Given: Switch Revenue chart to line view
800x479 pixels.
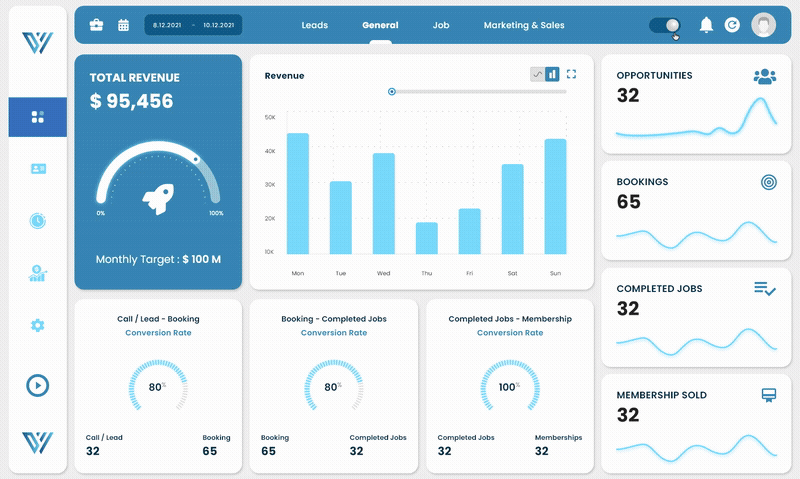Looking at the screenshot, I should pyautogui.click(x=537, y=74).
